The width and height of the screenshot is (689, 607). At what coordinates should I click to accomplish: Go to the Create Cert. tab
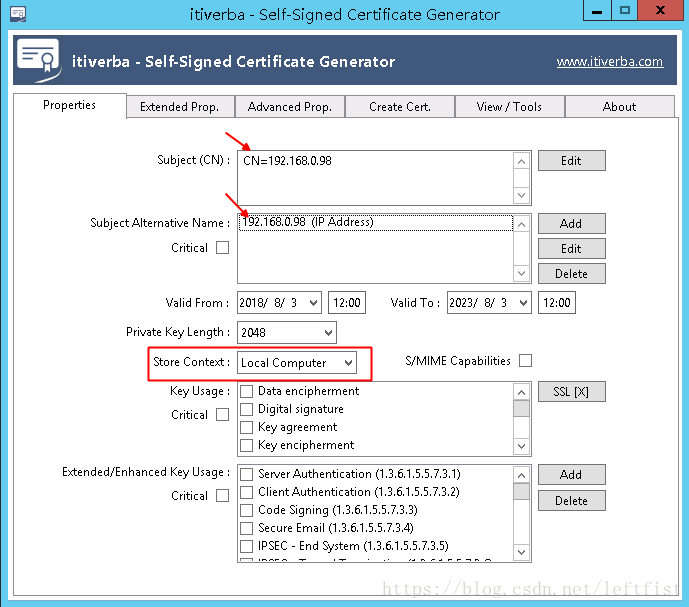(400, 107)
